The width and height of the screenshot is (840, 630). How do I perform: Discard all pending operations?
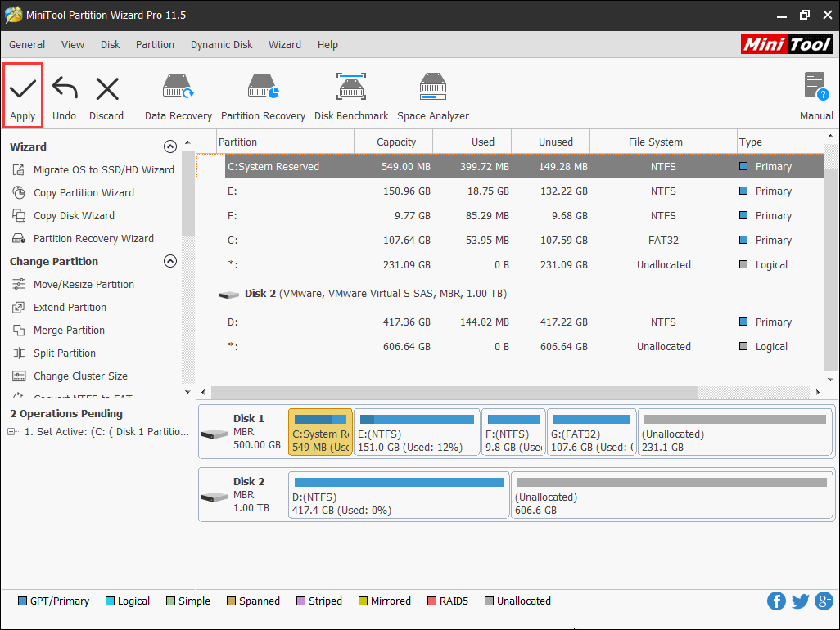[x=106, y=98]
